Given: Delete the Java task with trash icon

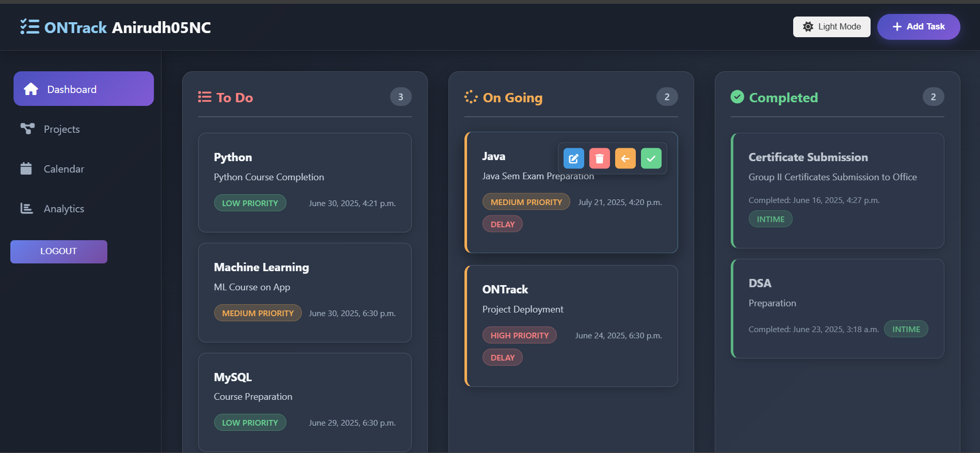Looking at the screenshot, I should click(x=599, y=159).
